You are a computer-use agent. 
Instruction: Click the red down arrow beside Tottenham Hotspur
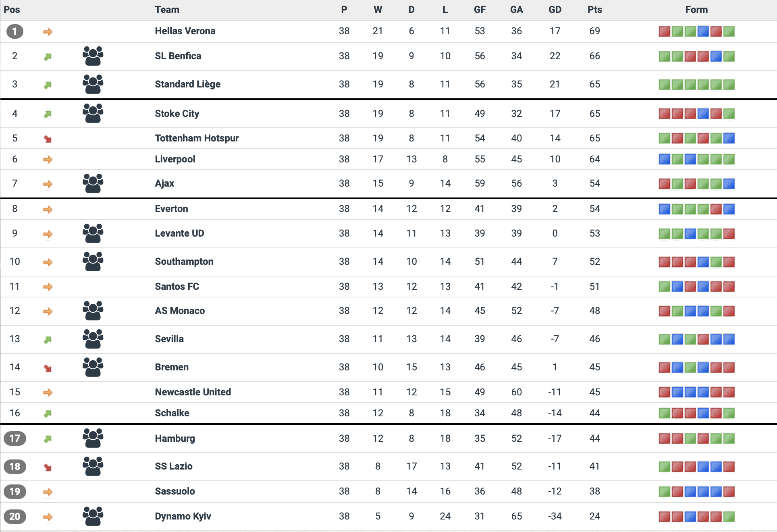[x=48, y=139]
